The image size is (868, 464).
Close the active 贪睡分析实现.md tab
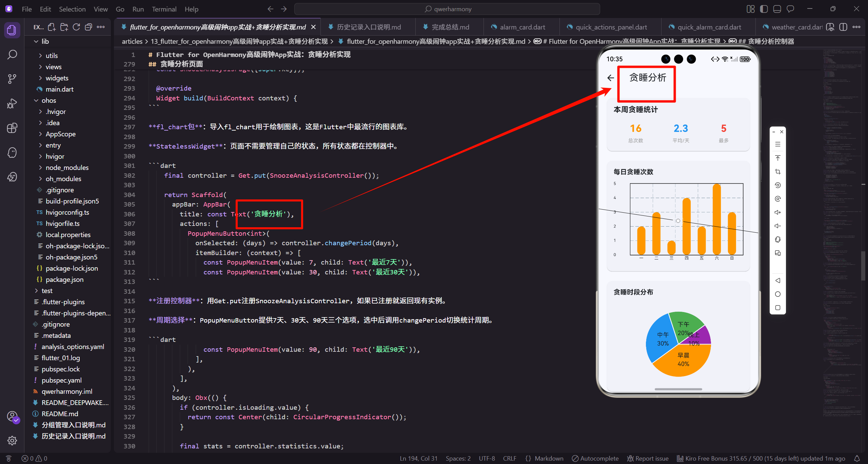point(314,27)
